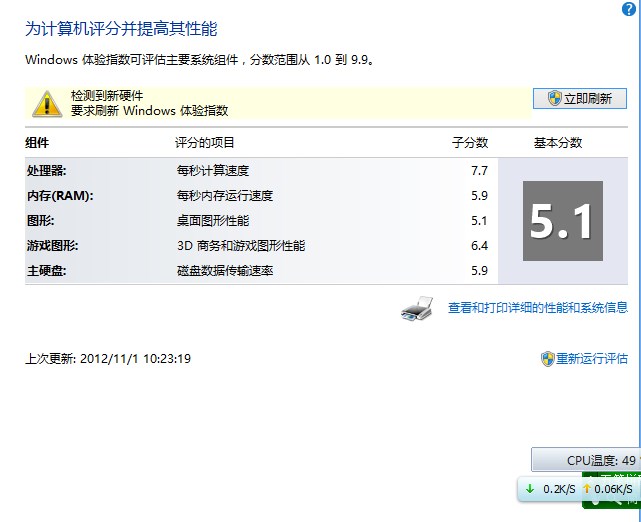Click the 每秒内存运行速度 description text
This screenshot has height=522, width=641.
tap(224, 196)
